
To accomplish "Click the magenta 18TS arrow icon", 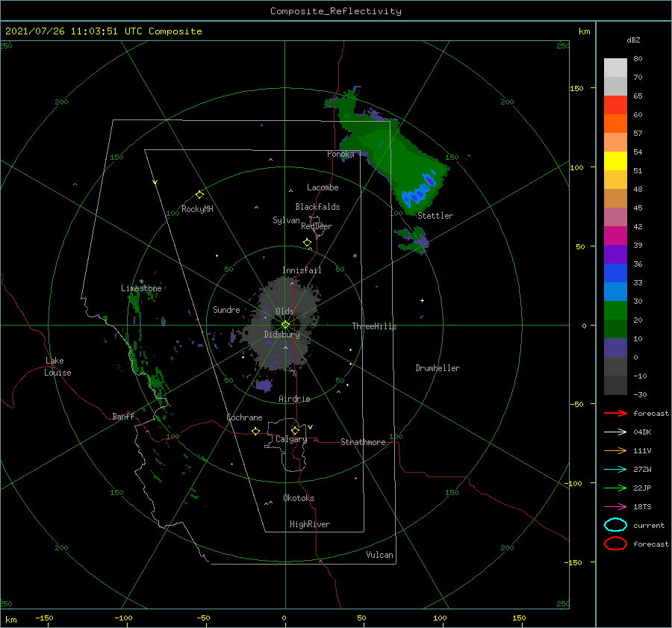I will click(x=615, y=507).
